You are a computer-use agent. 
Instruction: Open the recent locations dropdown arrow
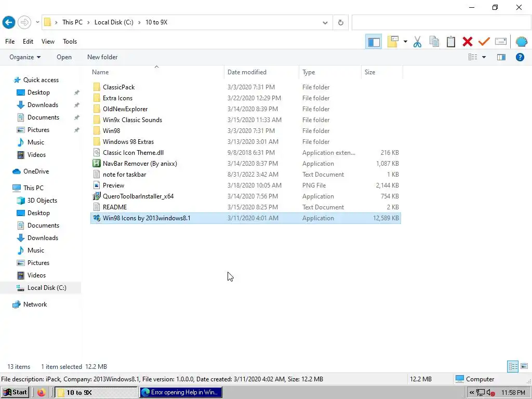37,22
